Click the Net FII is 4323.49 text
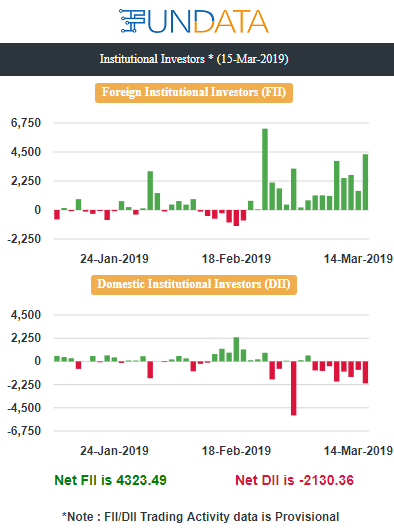The height and width of the screenshot is (531, 394). [x=110, y=480]
